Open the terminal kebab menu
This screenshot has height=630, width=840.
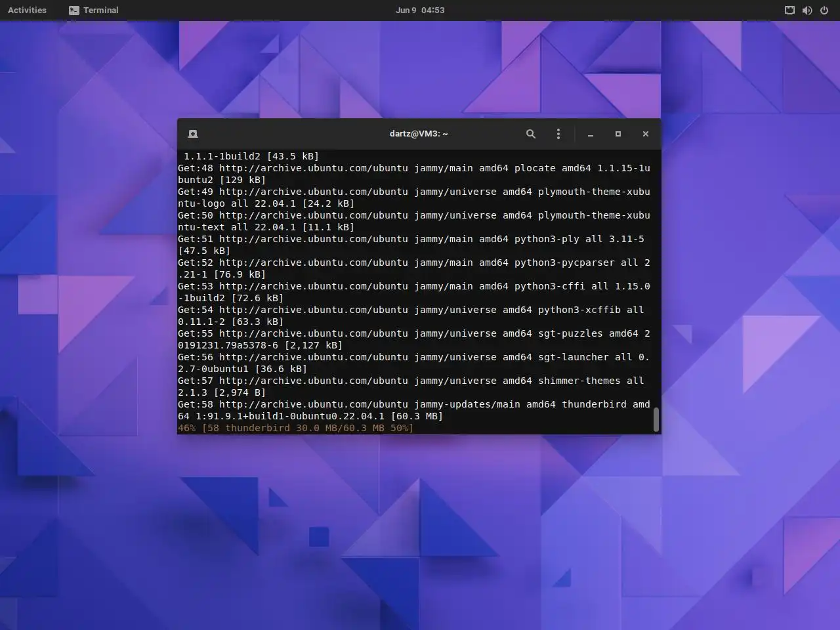pos(558,134)
